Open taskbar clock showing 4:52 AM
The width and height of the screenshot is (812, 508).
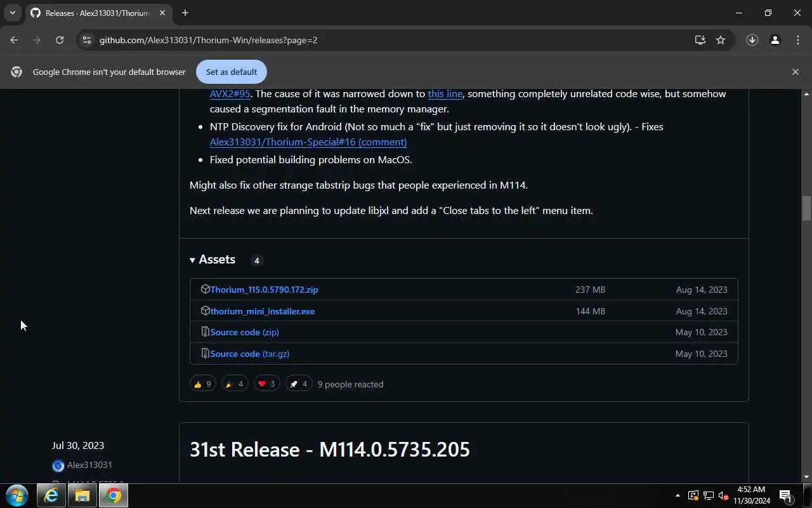point(751,495)
